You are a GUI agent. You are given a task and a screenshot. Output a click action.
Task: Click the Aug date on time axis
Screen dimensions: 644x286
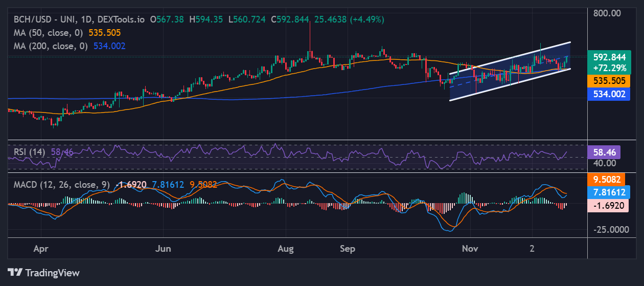pos(285,248)
